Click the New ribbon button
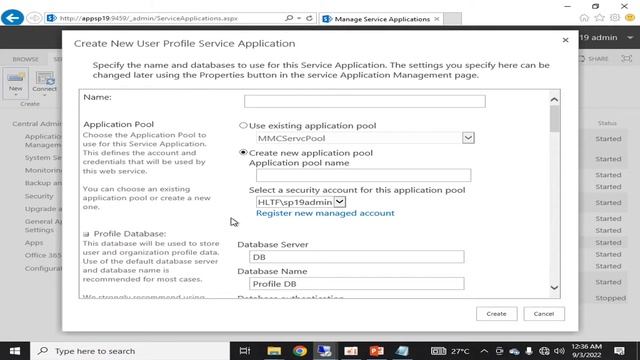640x360 pixels. 16,83
